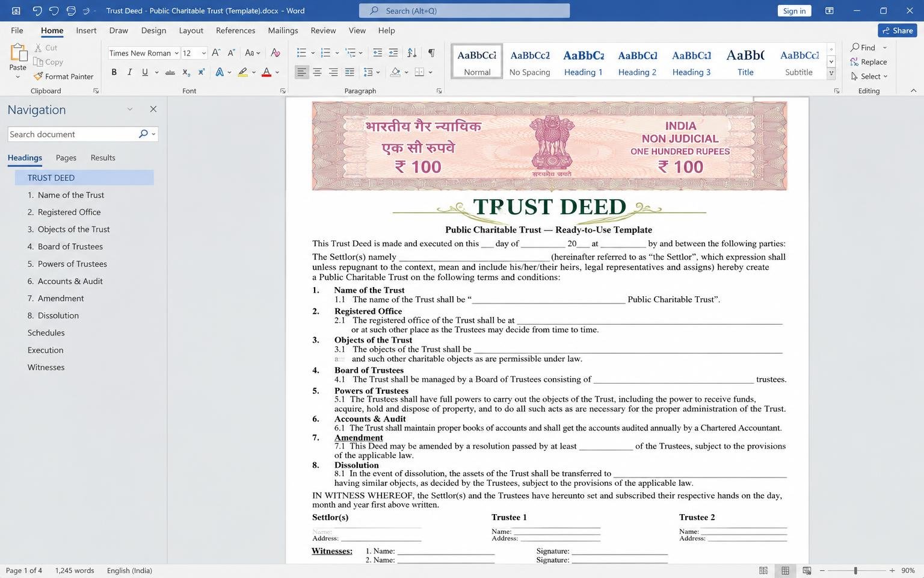Expand the Styles gallery More arrow

pos(831,73)
